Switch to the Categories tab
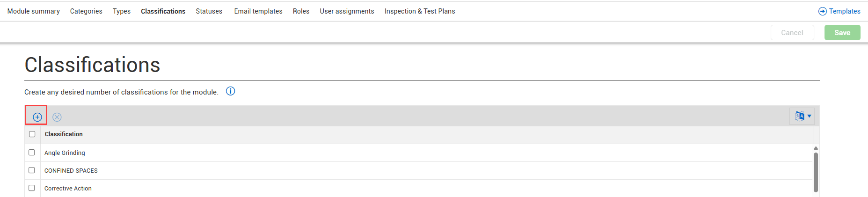The image size is (868, 197). click(86, 11)
